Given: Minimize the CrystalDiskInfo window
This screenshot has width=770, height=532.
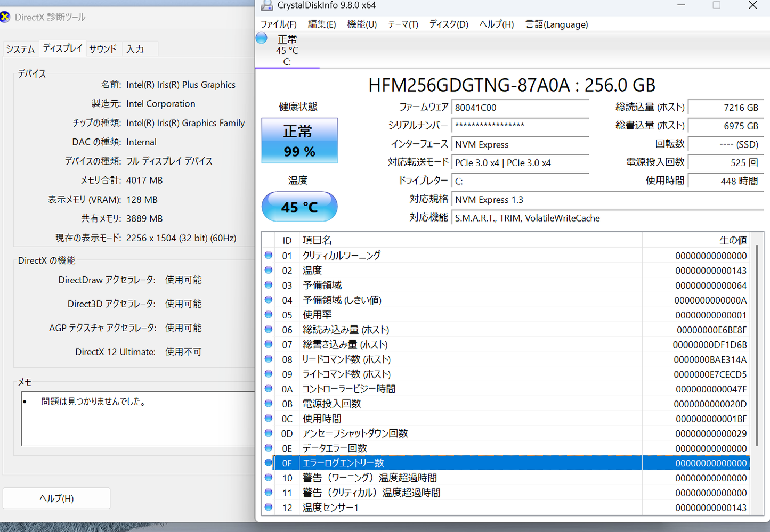Looking at the screenshot, I should coord(681,5).
